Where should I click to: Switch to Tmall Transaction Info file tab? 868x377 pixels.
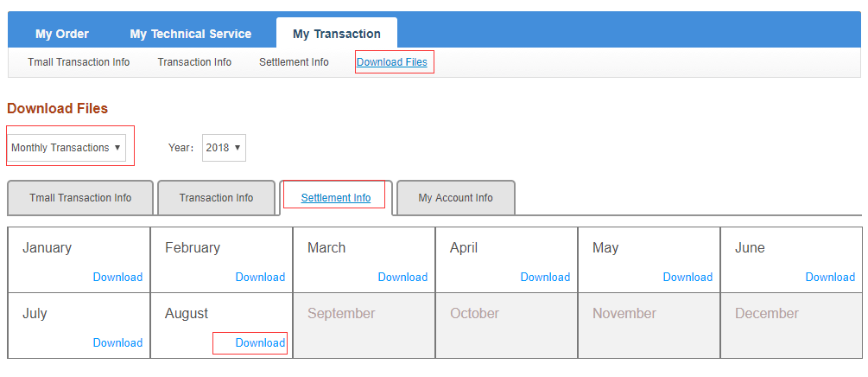(80, 198)
